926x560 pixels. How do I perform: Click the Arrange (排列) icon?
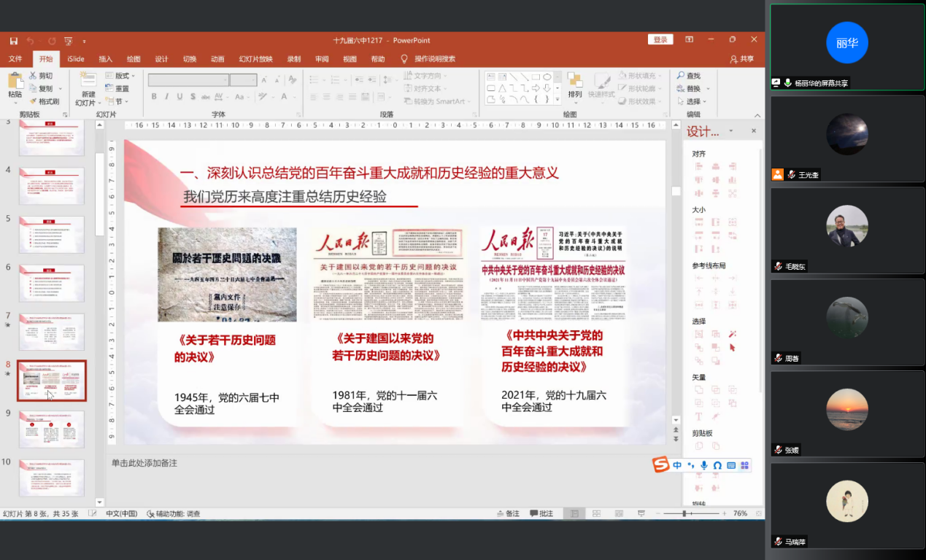575,82
